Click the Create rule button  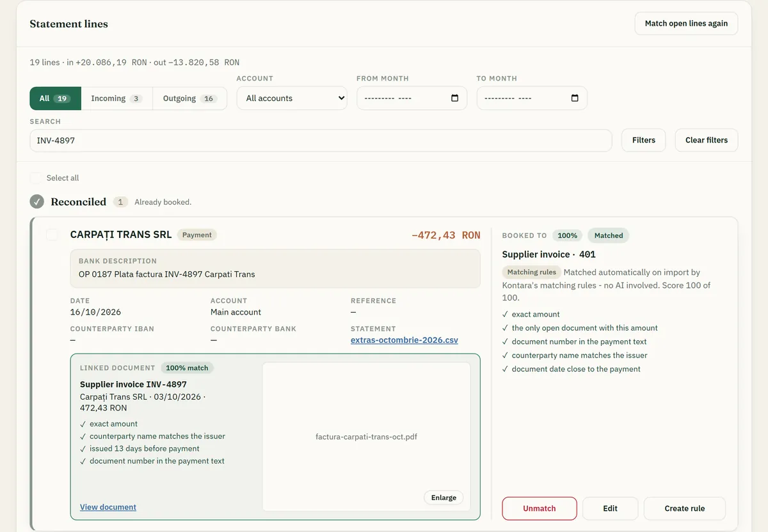pos(685,508)
